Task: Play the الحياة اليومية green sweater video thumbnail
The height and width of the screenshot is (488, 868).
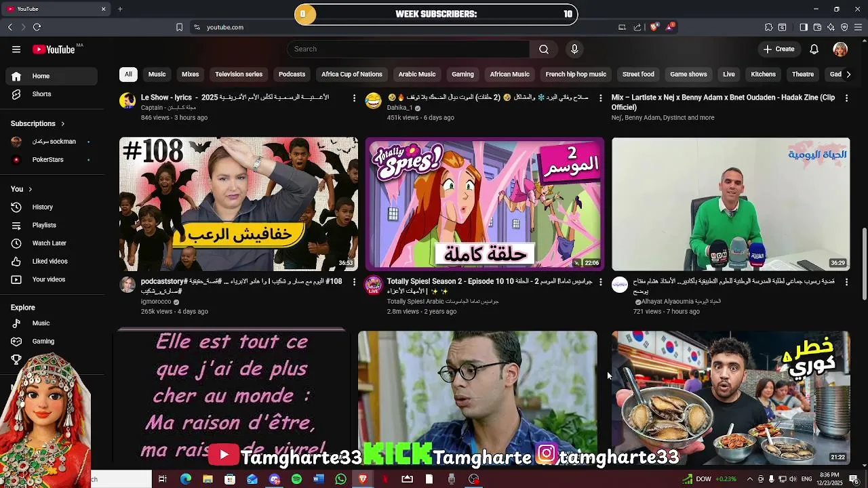Action: 731,204
